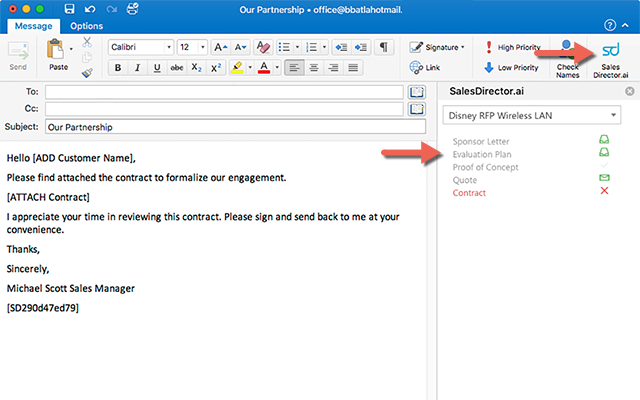Screen dimensions: 640x400
Task: Open the SalesDirector.ai add-in icon
Action: pyautogui.click(x=611, y=60)
